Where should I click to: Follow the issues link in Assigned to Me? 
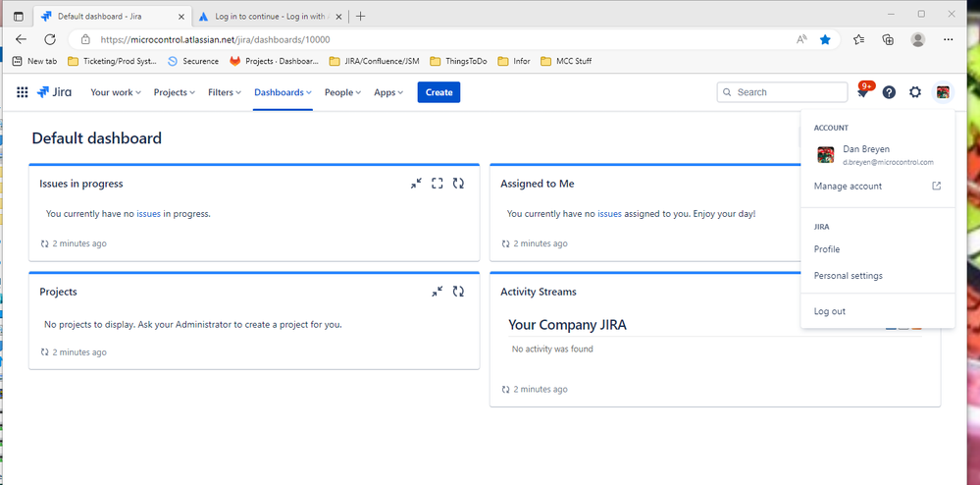point(609,213)
